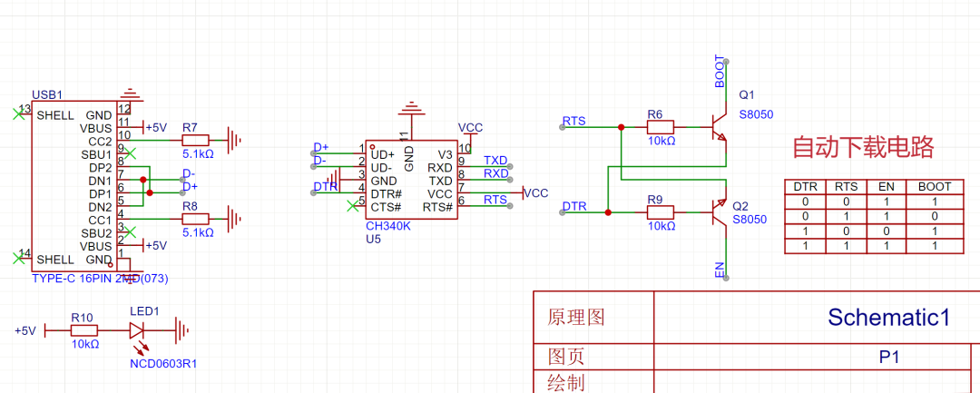Click the no-connect X on SHELL pin 13
980x393 pixels.
point(19,113)
